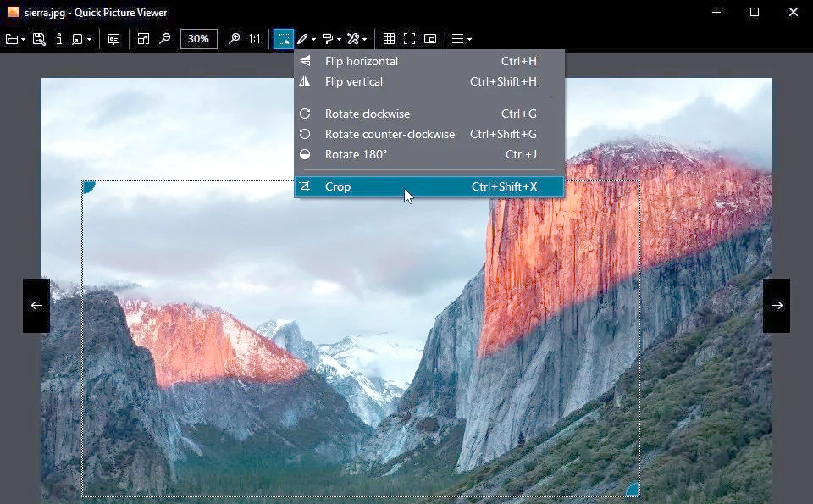Click the Save As floppy disk icon
Image resolution: width=813 pixels, height=504 pixels.
(39, 39)
